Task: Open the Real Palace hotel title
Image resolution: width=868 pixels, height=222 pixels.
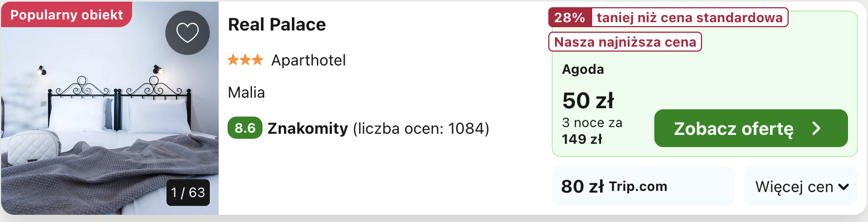Action: tap(277, 24)
